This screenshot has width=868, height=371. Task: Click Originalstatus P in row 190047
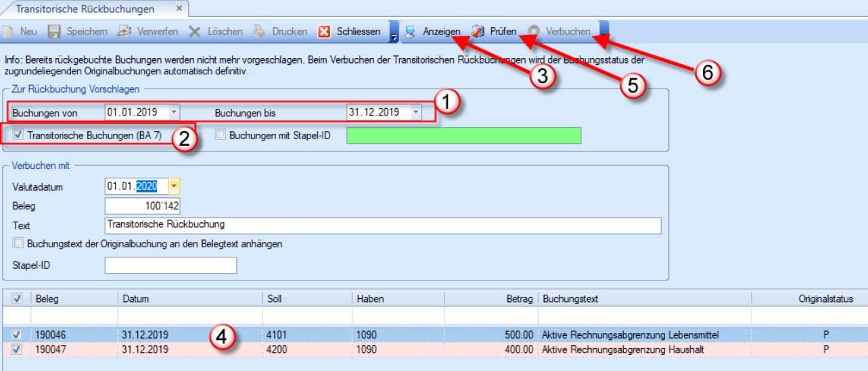click(x=826, y=350)
